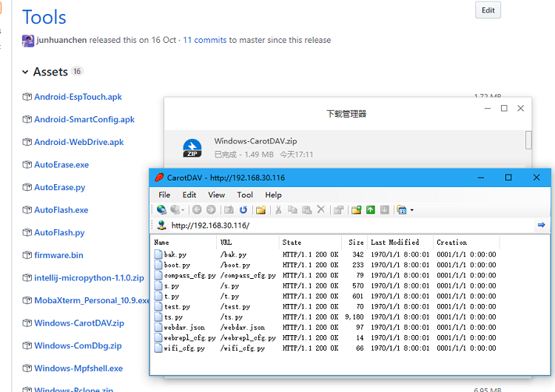The height and width of the screenshot is (392, 555).
Task: Click the package icon beside AutoFlash.py
Action: 27,232
